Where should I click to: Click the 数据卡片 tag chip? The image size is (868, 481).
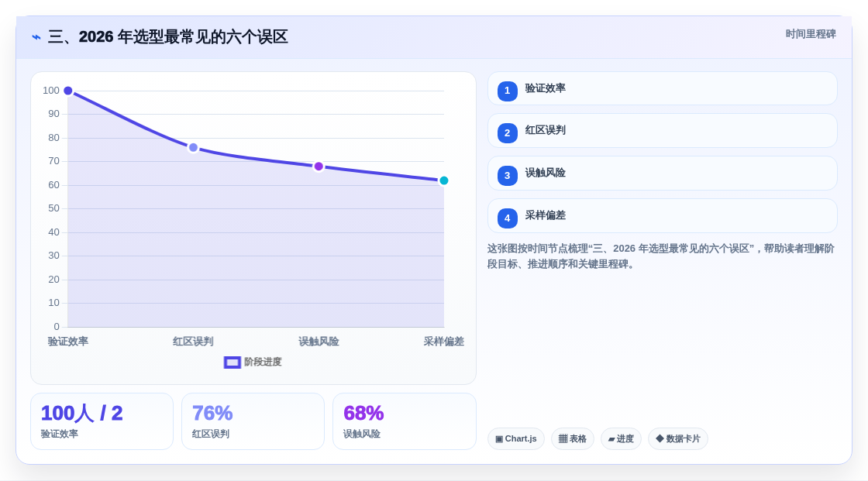pos(678,439)
